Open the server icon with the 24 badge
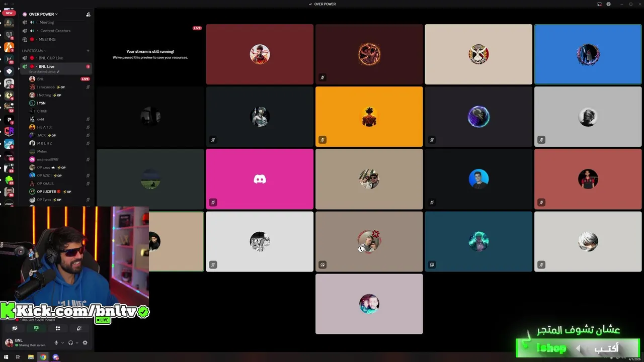The height and width of the screenshot is (362, 644). point(9,168)
